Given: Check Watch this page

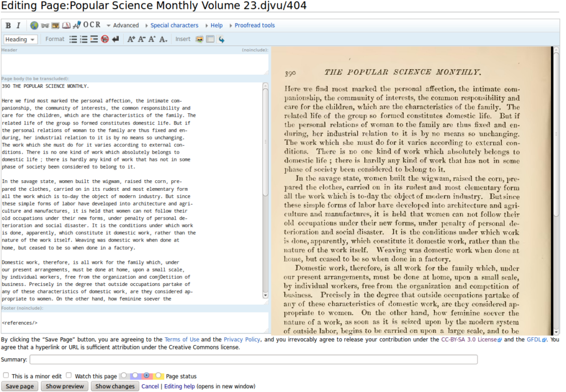Looking at the screenshot, I should 69,375.
